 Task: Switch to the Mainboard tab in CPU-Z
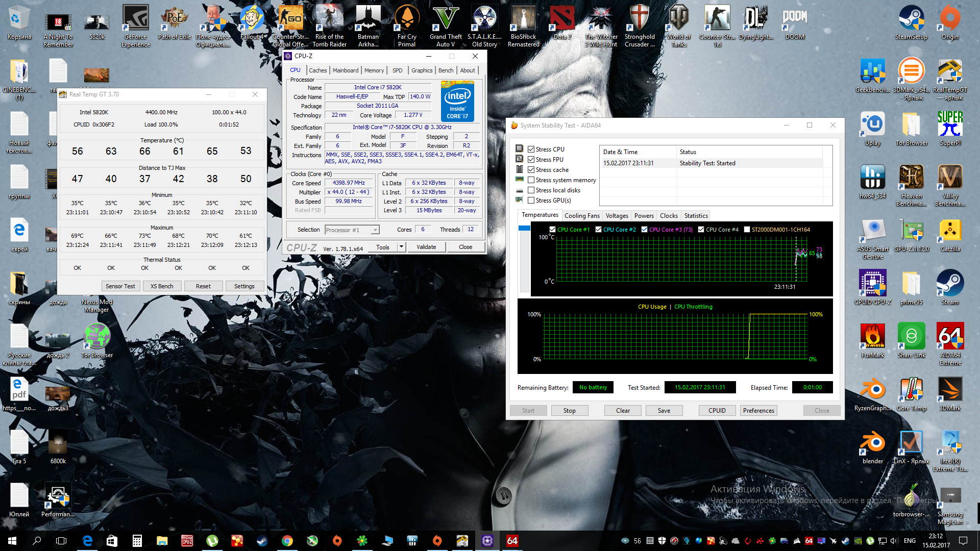(x=346, y=70)
